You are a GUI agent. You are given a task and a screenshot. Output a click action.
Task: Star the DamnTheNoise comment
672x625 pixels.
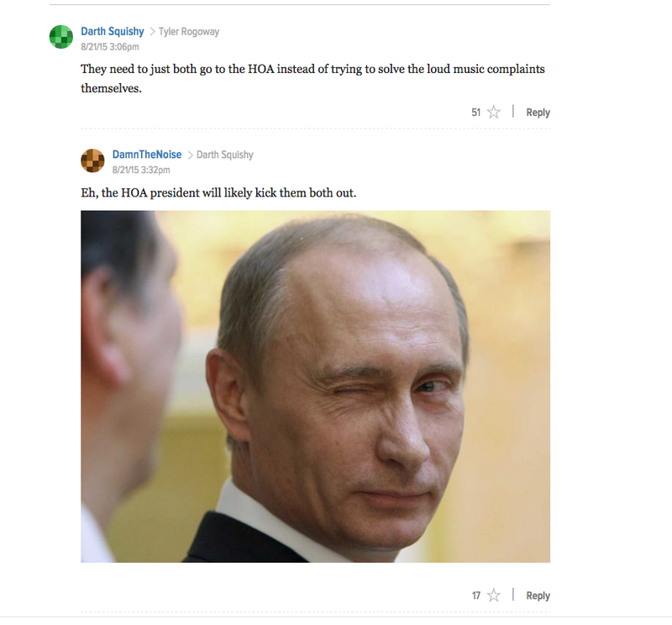(x=494, y=596)
